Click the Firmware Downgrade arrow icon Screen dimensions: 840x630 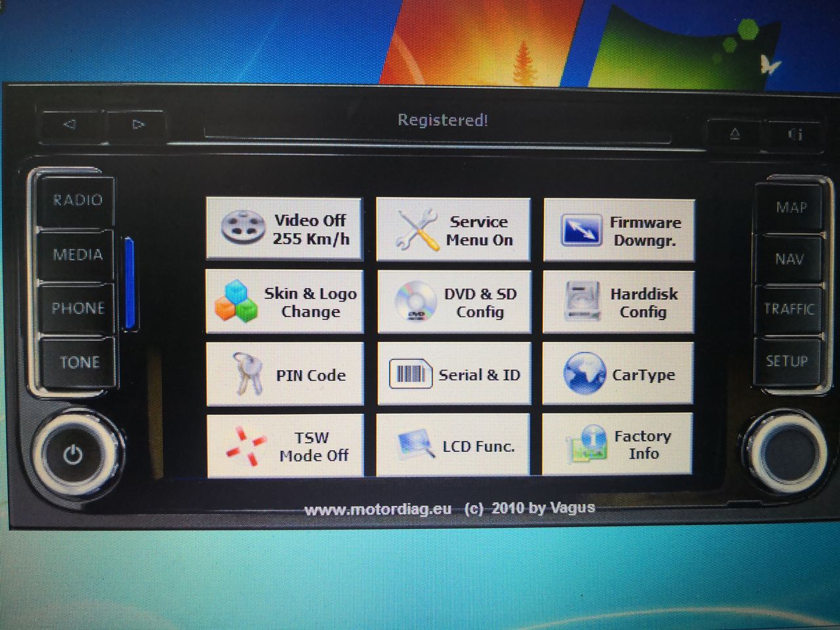click(581, 230)
